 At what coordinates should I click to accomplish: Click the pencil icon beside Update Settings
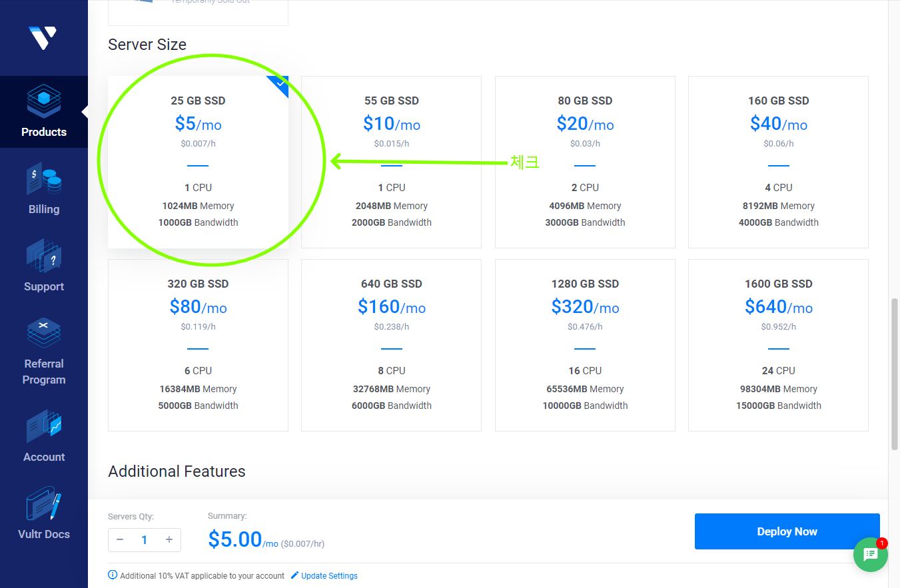(x=295, y=575)
